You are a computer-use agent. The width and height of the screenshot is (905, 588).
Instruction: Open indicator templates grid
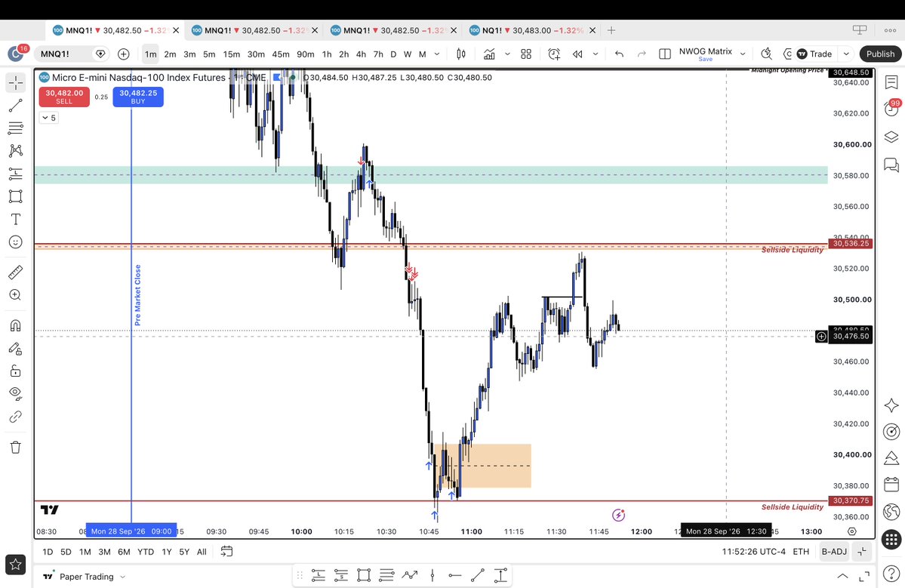tap(526, 54)
